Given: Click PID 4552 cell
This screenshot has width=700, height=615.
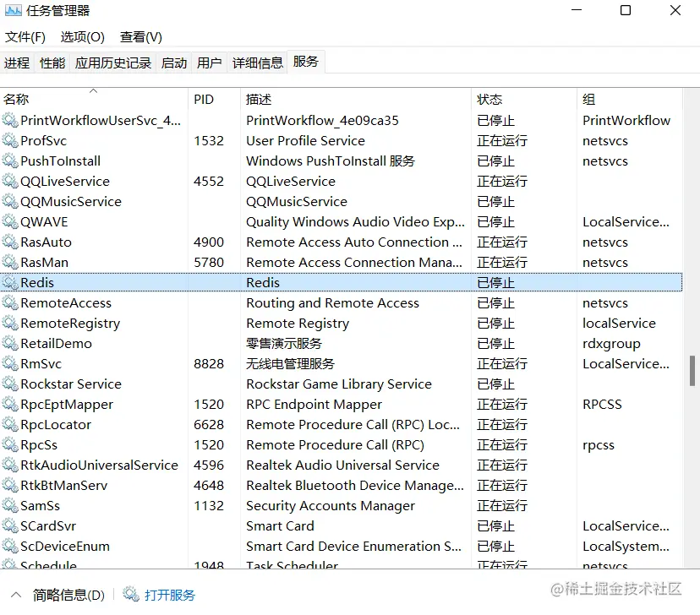Looking at the screenshot, I should [209, 181].
